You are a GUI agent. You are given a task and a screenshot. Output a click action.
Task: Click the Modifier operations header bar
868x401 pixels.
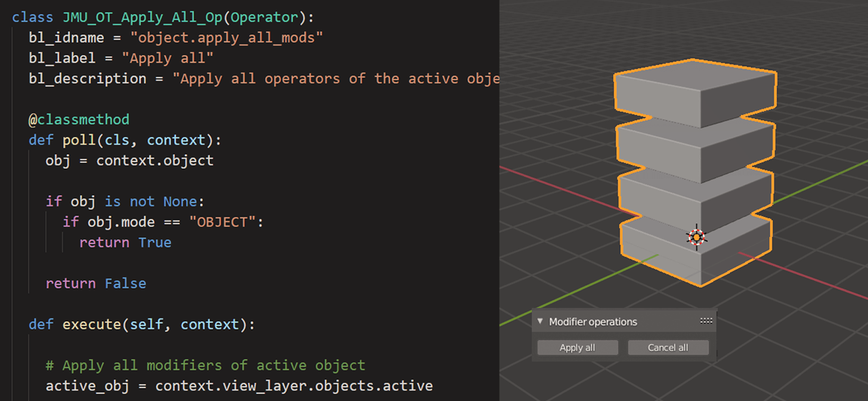[x=614, y=321]
